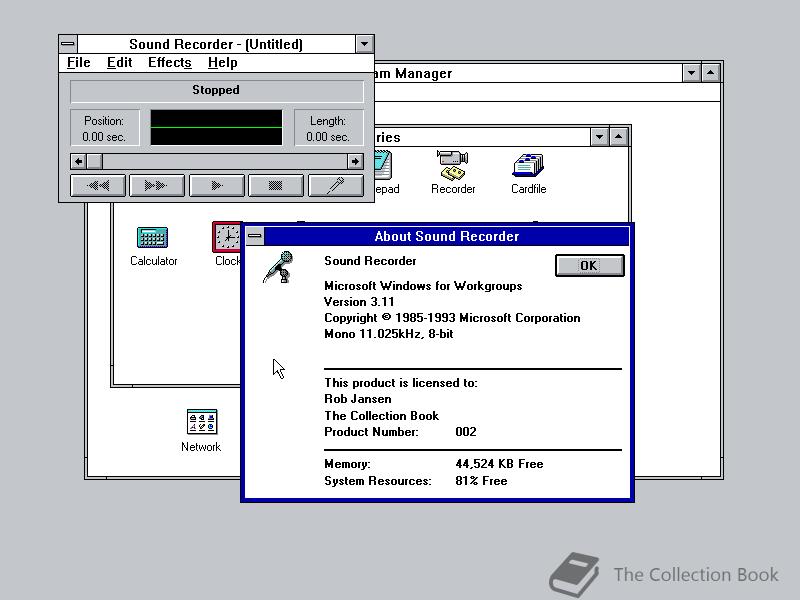
Task: Click the rewind button in Sound Recorder
Action: [98, 185]
